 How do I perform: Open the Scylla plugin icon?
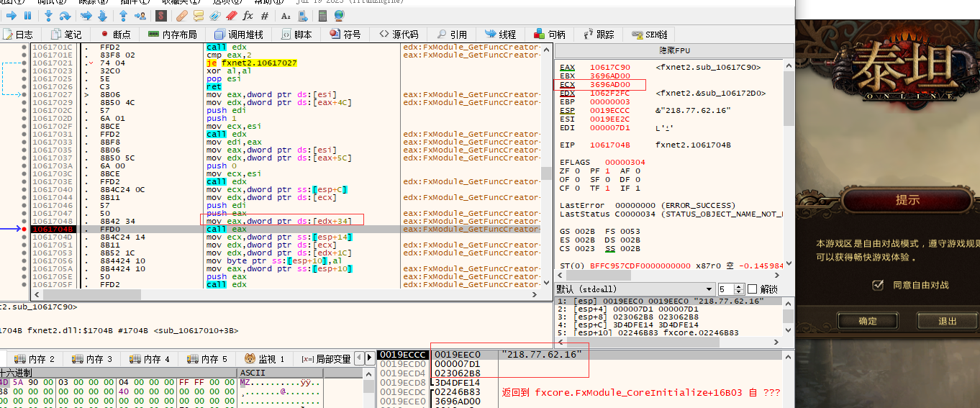click(x=162, y=15)
